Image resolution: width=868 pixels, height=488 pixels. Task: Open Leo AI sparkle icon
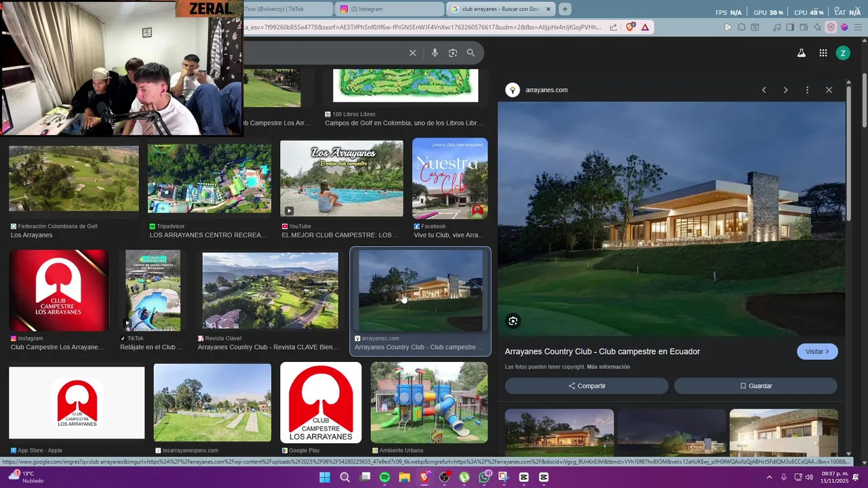coord(817,27)
